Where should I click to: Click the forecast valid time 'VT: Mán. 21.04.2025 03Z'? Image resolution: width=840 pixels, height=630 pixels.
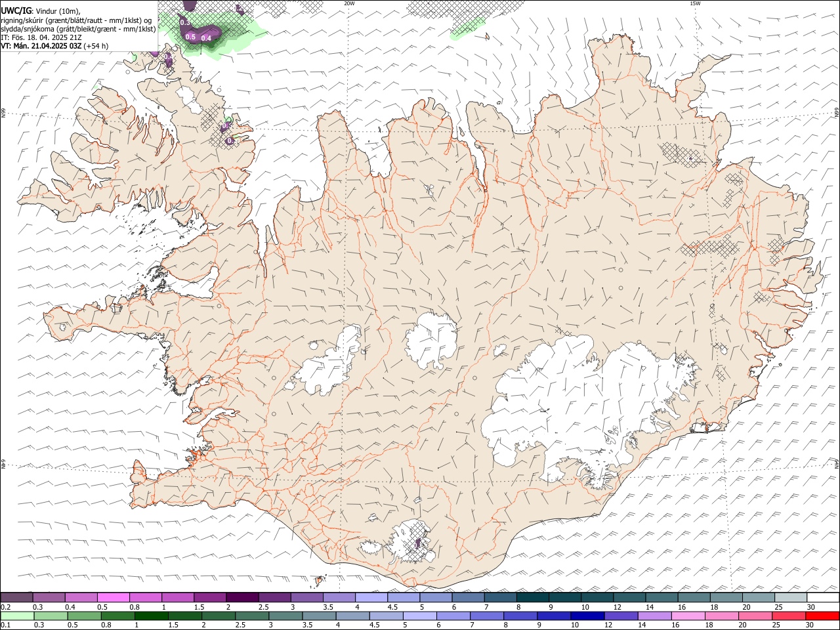(41, 46)
